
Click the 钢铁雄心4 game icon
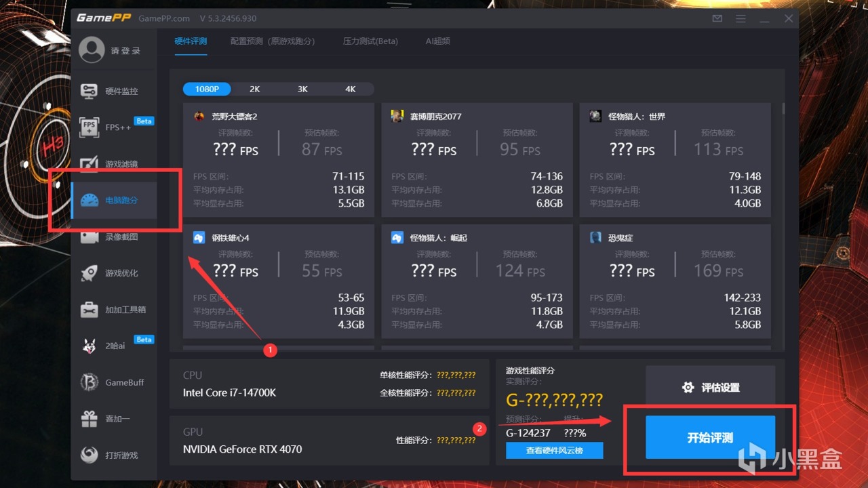pos(199,238)
